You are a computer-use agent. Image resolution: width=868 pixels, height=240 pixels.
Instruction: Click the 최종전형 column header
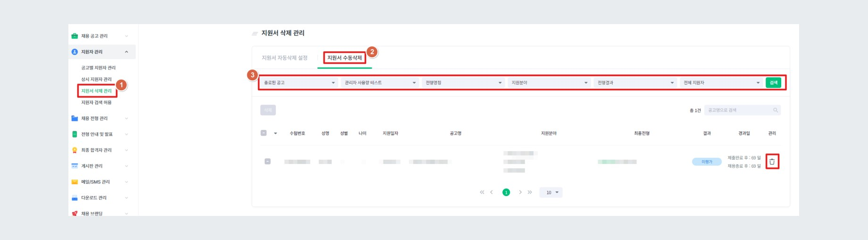[642, 133]
